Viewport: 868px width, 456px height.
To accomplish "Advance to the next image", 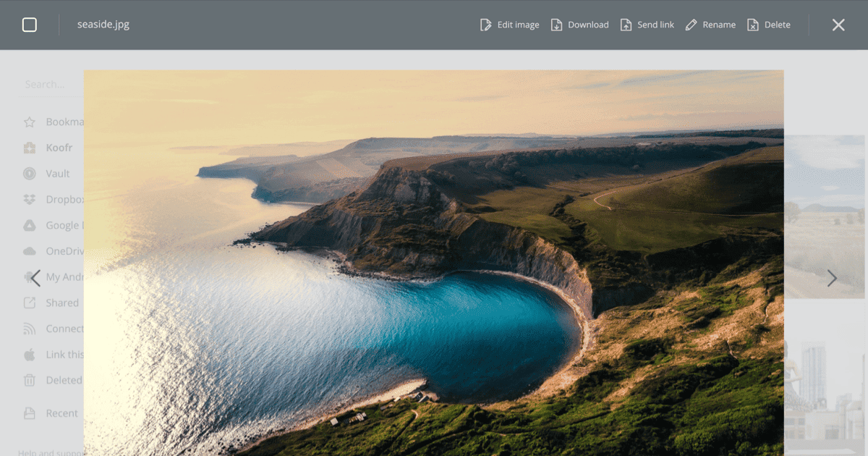I will pos(832,278).
